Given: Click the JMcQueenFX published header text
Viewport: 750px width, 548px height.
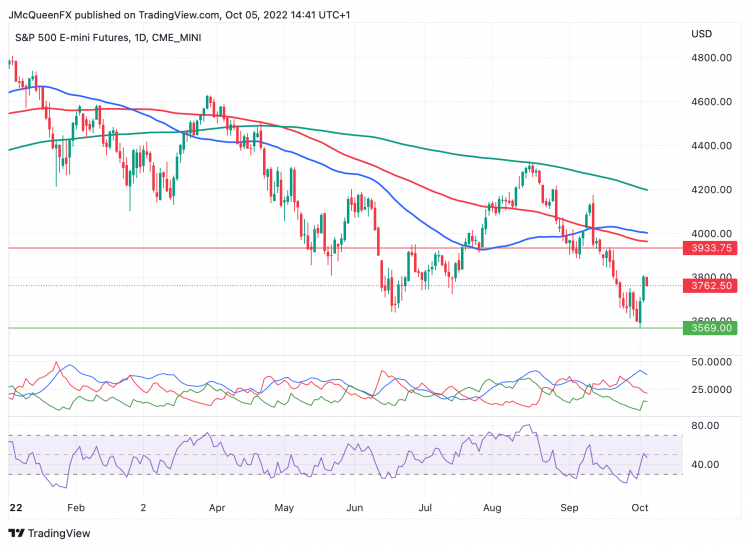Looking at the screenshot, I should [179, 15].
